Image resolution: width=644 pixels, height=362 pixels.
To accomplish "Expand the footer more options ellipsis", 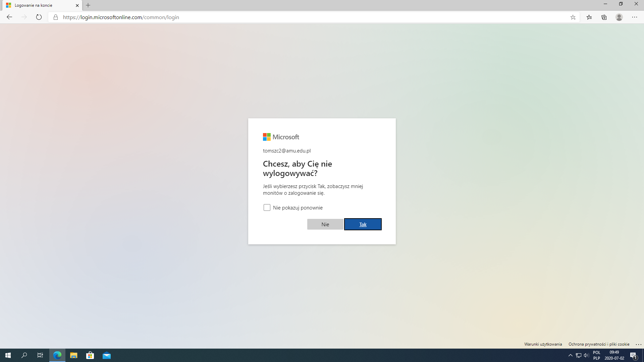I will click(638, 344).
